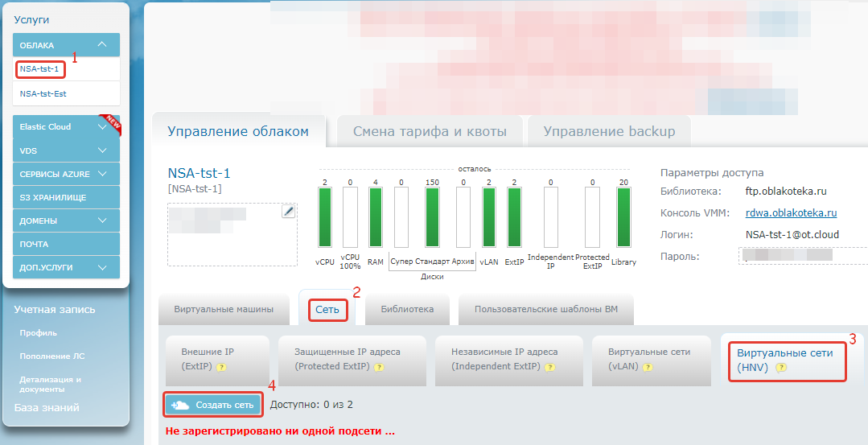Open rdwa.oblakoteka.ru VMM console link
The image size is (868, 445).
[x=791, y=213]
